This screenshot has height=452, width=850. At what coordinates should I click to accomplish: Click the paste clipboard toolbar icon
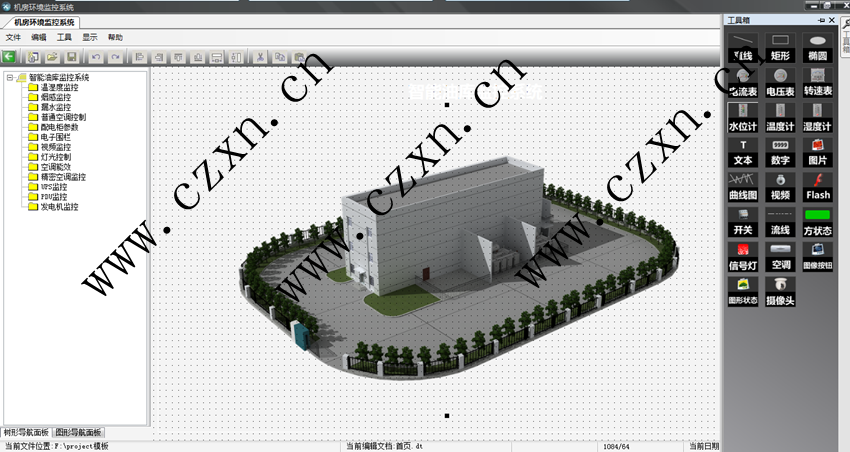click(299, 56)
